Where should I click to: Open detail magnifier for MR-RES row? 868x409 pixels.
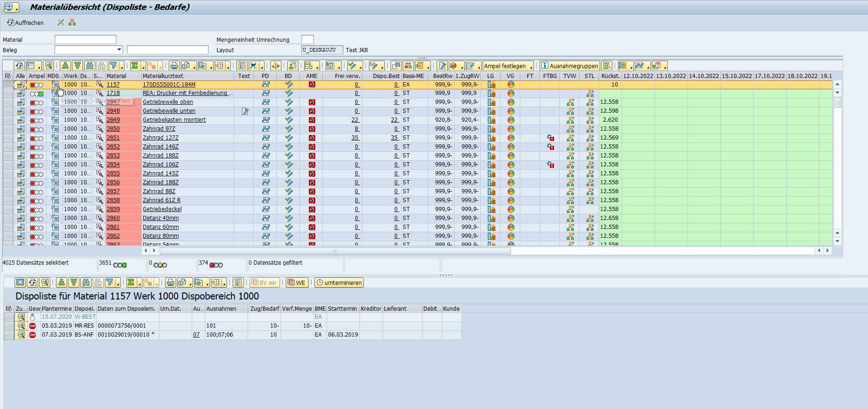coord(21,326)
